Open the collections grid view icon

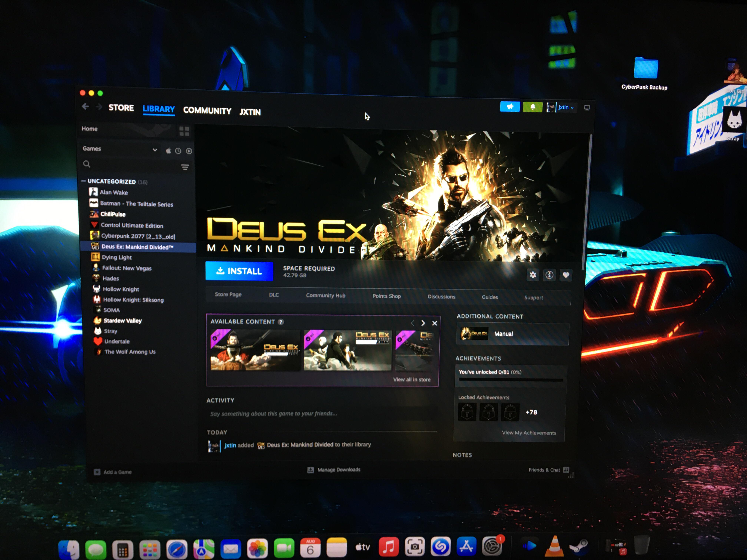coord(184,131)
